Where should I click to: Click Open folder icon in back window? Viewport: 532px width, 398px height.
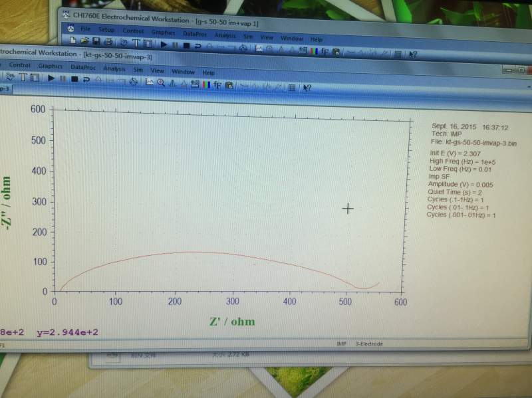point(84,41)
